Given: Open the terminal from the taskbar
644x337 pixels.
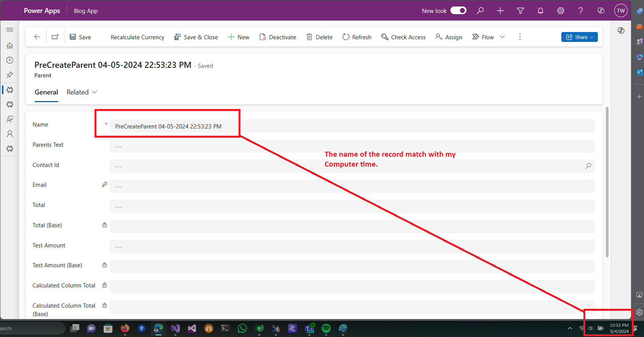Looking at the screenshot, I should coord(226,328).
